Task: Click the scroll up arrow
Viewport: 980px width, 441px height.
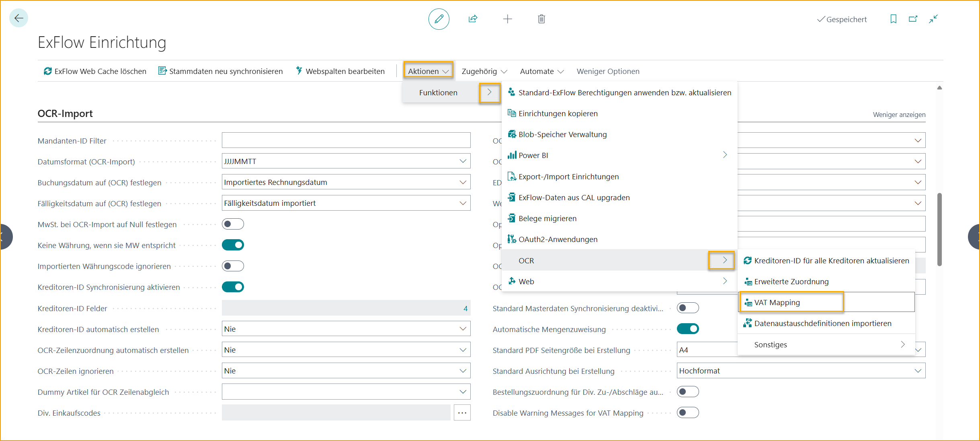Action: click(939, 88)
